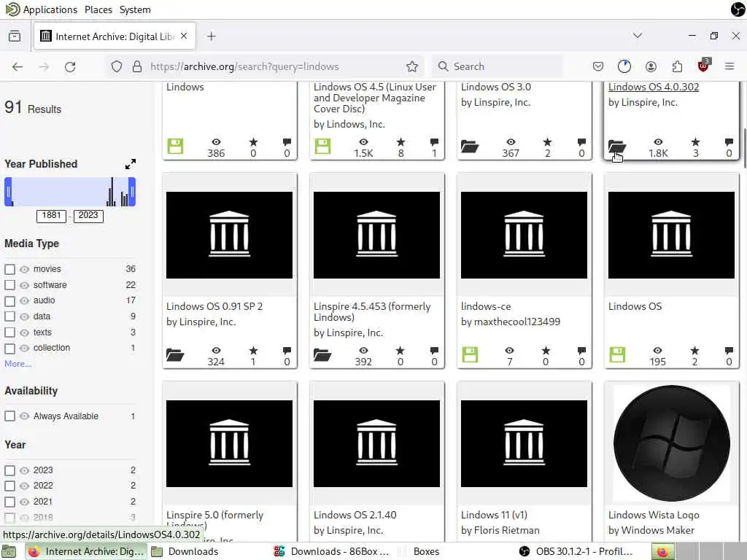Switch to Downloads in the taskbar
The height and width of the screenshot is (560, 747).
pyautogui.click(x=185, y=551)
